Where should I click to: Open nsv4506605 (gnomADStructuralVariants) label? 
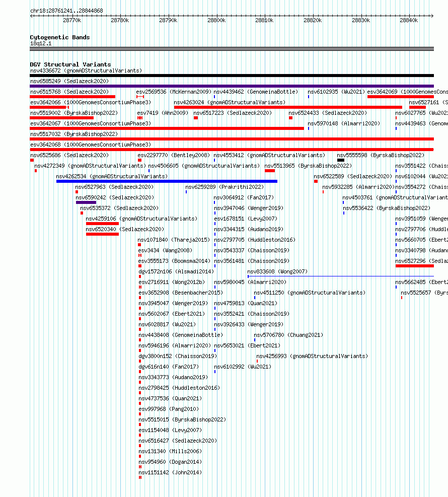coord(204,166)
